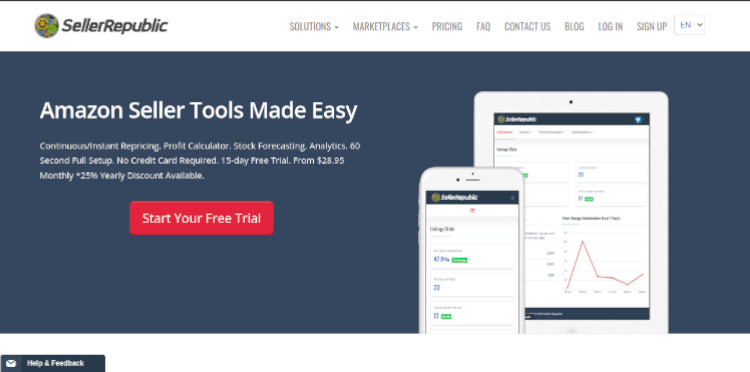
Task: Open the Solutions dropdown menu
Action: point(314,27)
